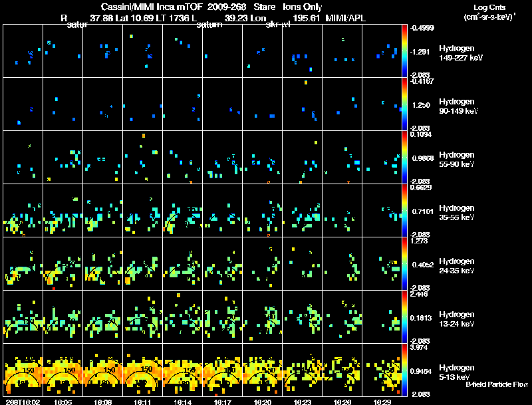Image resolution: width=532 pixels, height=405 pixels.
Task: Click the color scale bar for 13-24 keV
Action: 404,317
